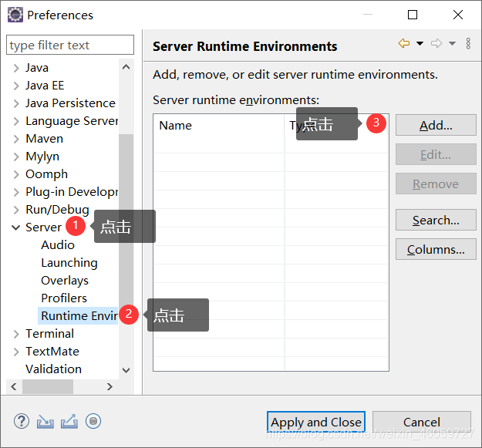Click the Search... button
This screenshot has height=448, width=482.
pyautogui.click(x=436, y=220)
